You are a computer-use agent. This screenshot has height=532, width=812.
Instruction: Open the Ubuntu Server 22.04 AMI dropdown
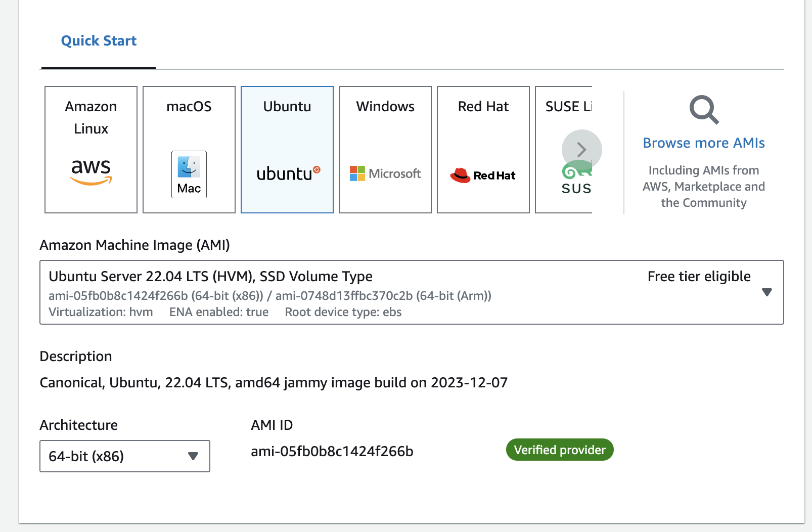coord(412,292)
